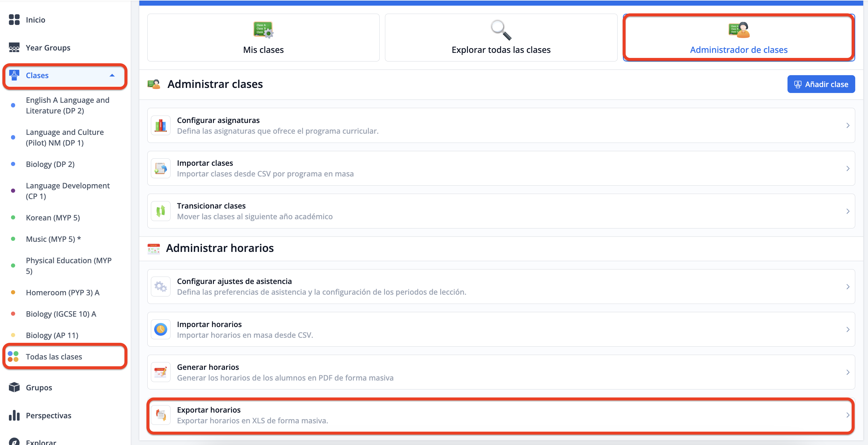Open Biology (DP 2) class

[50, 164]
